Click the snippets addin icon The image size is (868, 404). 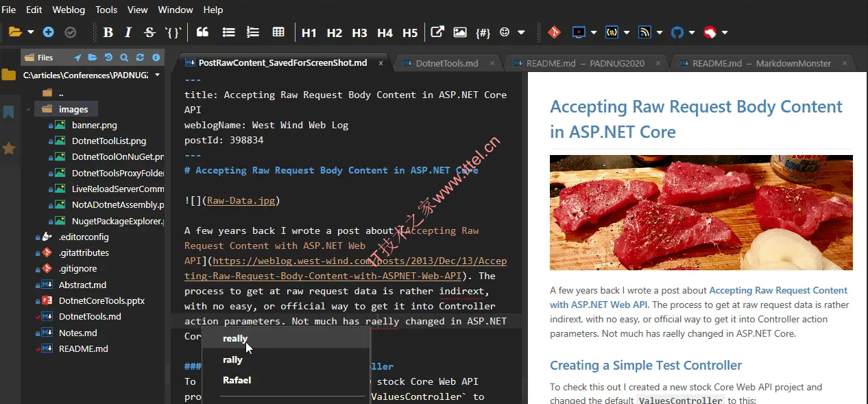click(612, 32)
